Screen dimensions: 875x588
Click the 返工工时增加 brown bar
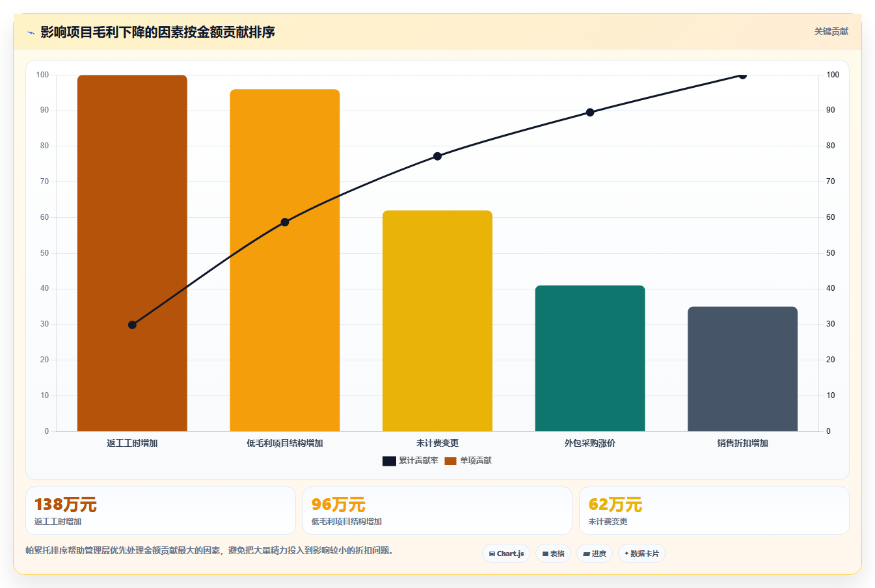(132, 253)
